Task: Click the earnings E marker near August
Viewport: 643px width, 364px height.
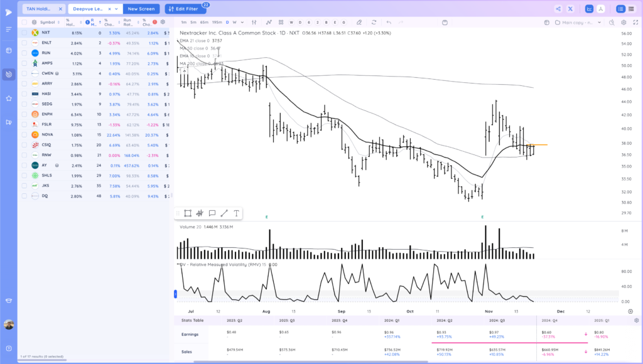Action: click(x=266, y=217)
